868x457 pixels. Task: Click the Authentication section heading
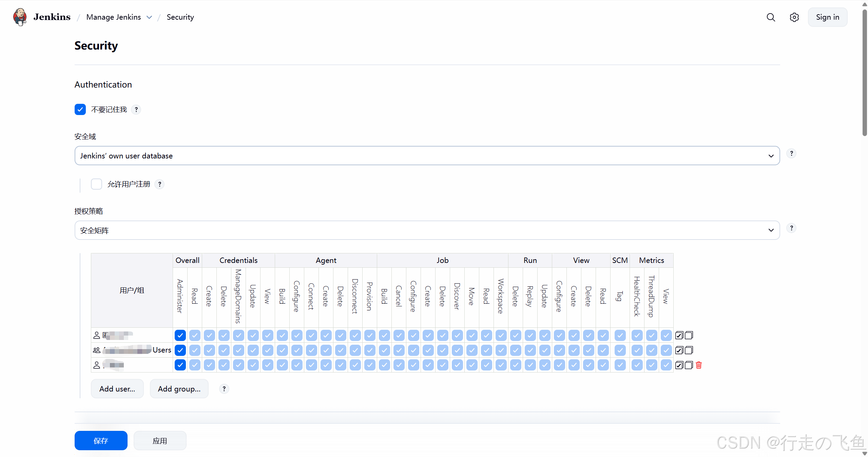click(x=103, y=84)
